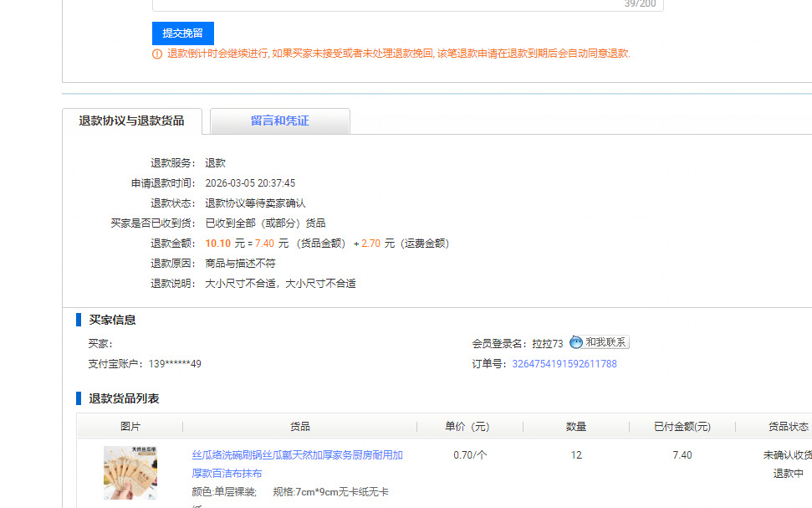The width and height of the screenshot is (812, 508).
Task: Open order number 3264754191592611788 link
Action: click(564, 364)
